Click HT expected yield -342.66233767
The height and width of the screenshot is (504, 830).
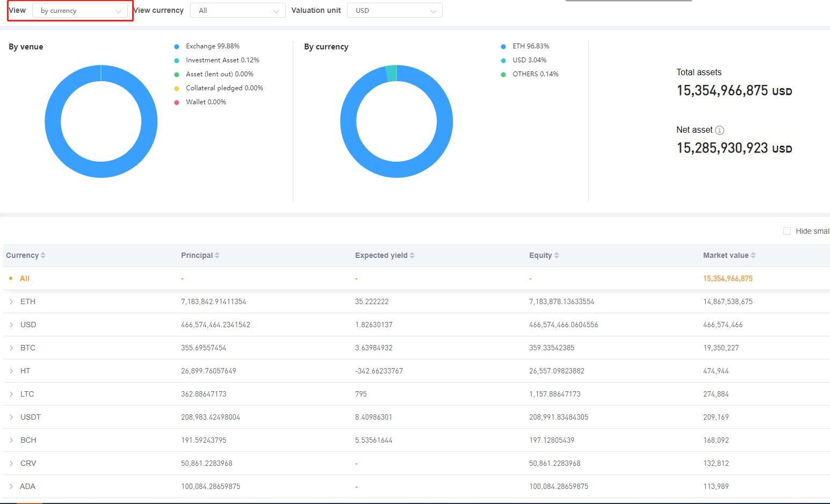(x=379, y=371)
